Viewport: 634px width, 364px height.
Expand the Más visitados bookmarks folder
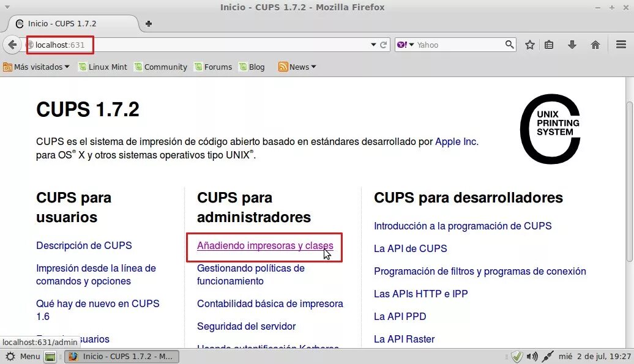coord(36,67)
